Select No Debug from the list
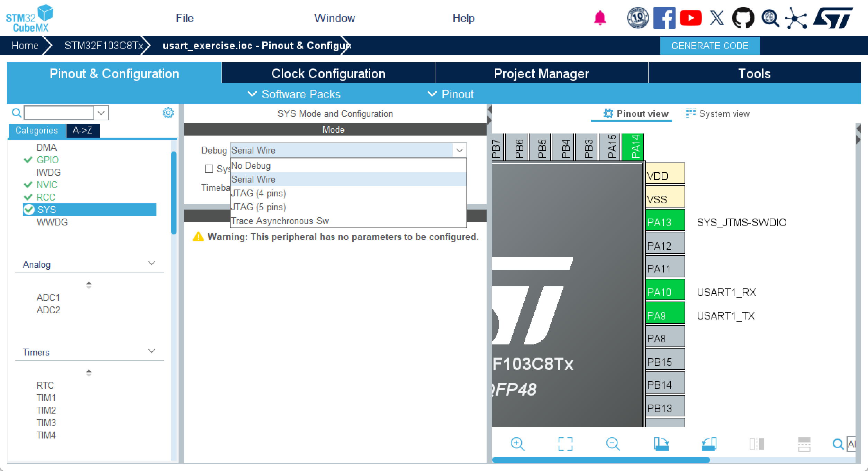The image size is (868, 471). pos(251,166)
